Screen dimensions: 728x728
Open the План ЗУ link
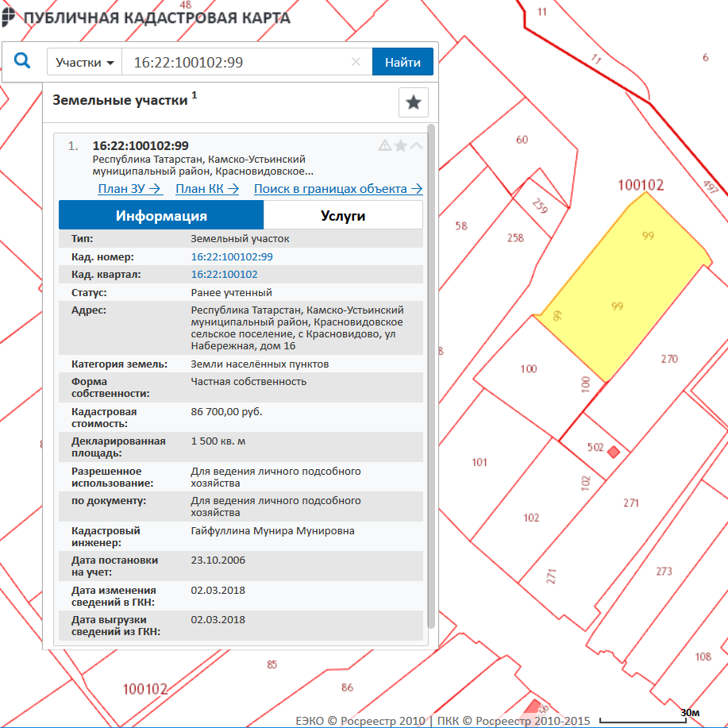(129, 189)
